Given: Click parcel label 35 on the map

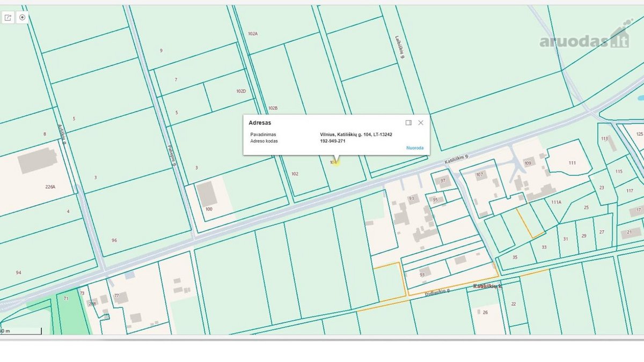Looking at the screenshot, I should (515, 257).
